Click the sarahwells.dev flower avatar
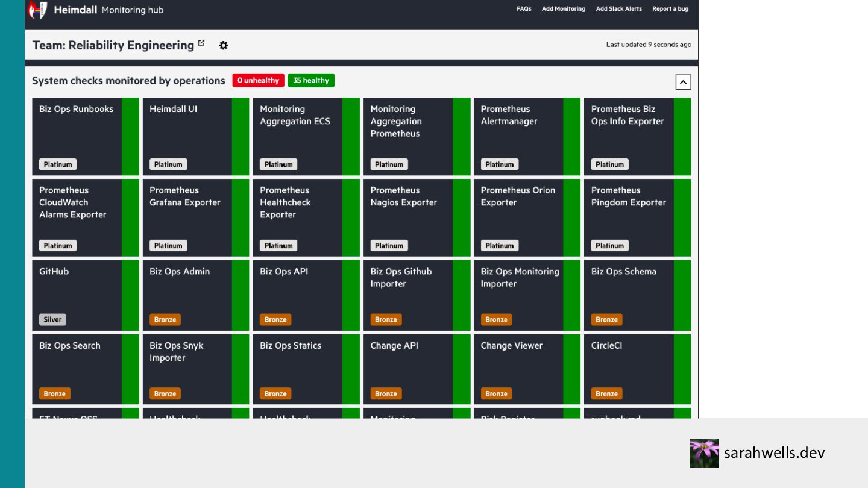The height and width of the screenshot is (488, 868). (704, 453)
